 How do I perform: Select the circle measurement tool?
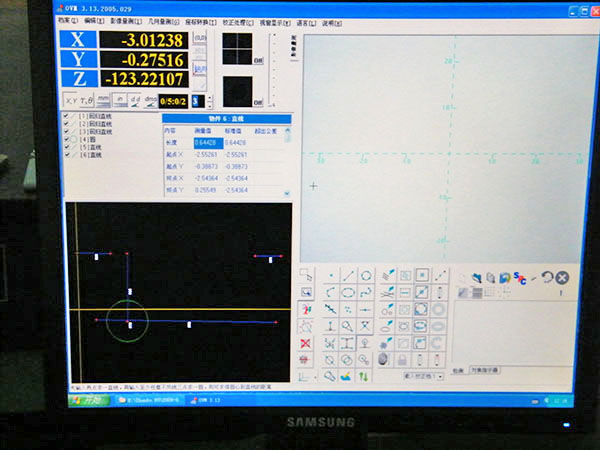click(366, 275)
